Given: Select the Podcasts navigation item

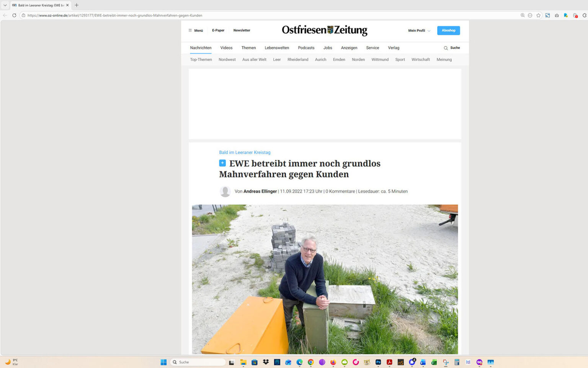Looking at the screenshot, I should 306,48.
